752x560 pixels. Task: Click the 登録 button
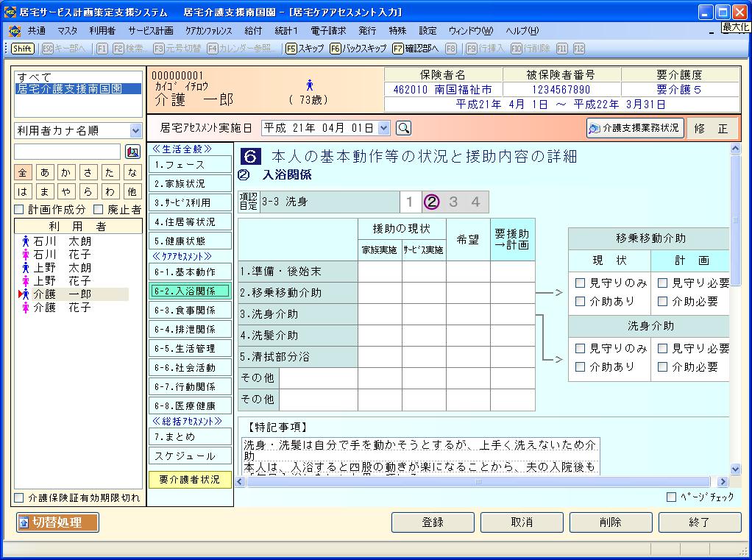(433, 522)
